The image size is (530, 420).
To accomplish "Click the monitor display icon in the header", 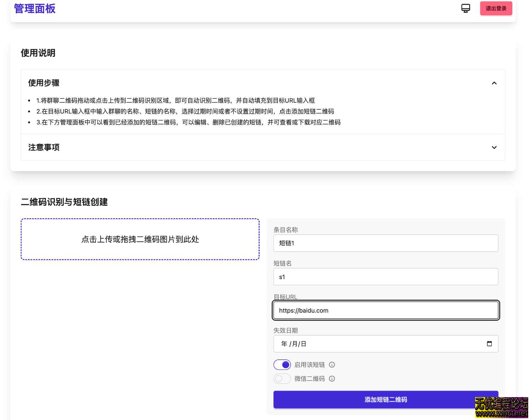I will [466, 8].
